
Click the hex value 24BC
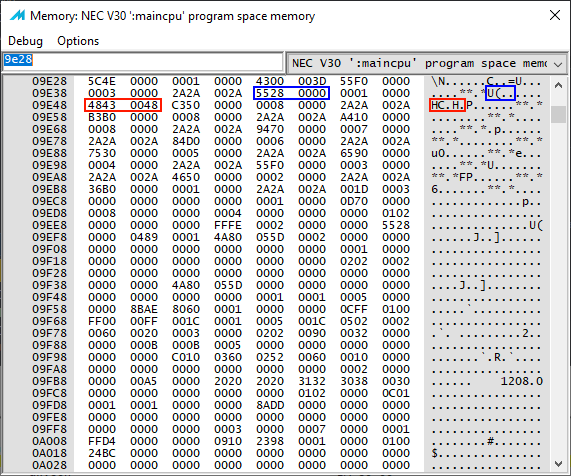click(102, 453)
